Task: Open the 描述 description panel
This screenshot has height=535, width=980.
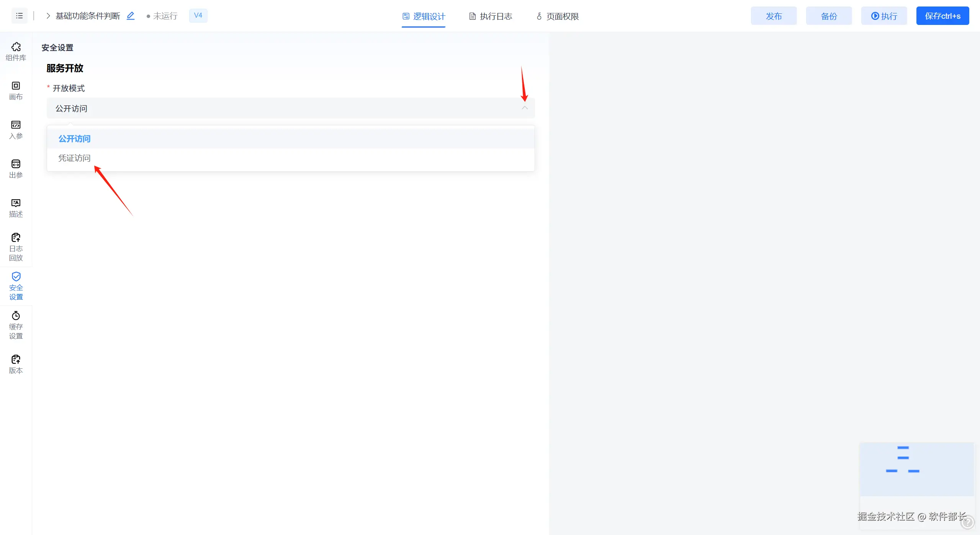Action: click(x=16, y=208)
